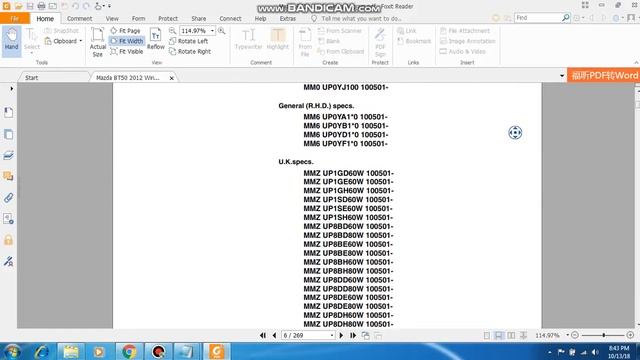This screenshot has width=640, height=360.
Task: Close the Mazda BT50 2012 document tab
Action: coord(171,78)
